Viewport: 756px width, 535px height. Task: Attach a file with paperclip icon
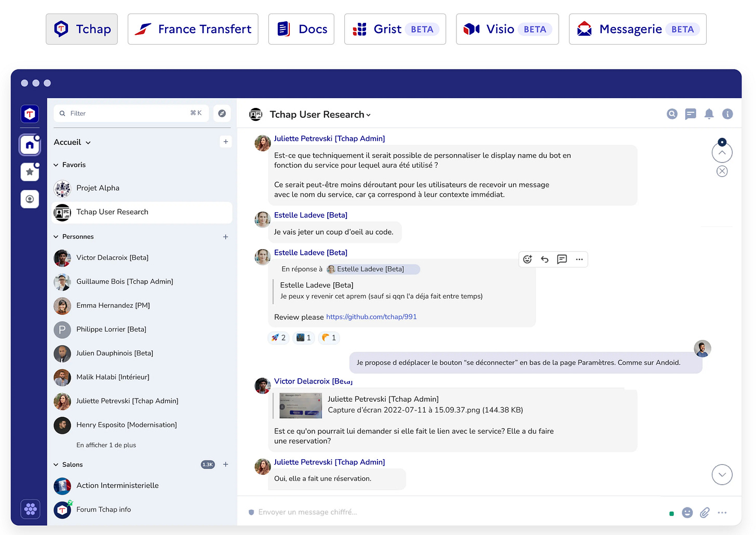coord(705,513)
